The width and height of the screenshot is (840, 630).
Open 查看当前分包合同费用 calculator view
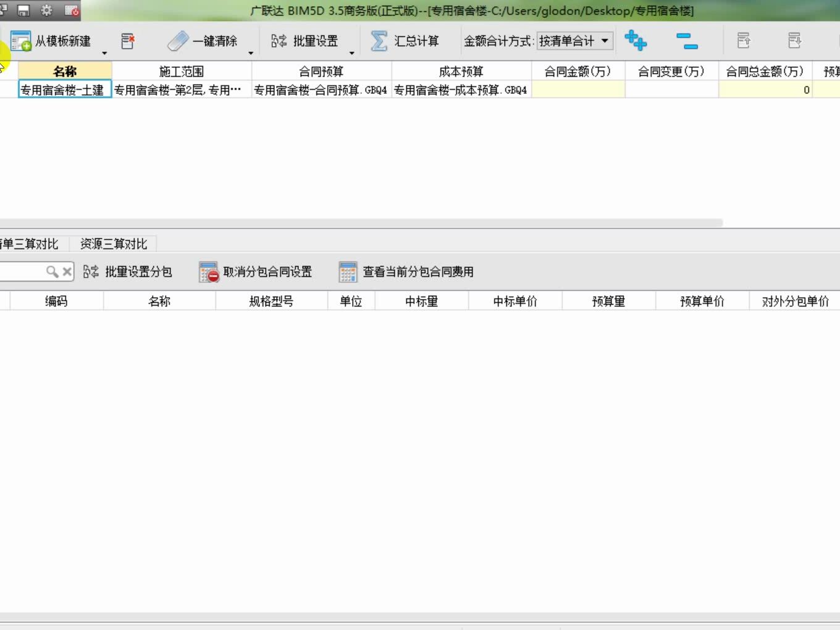tap(408, 271)
